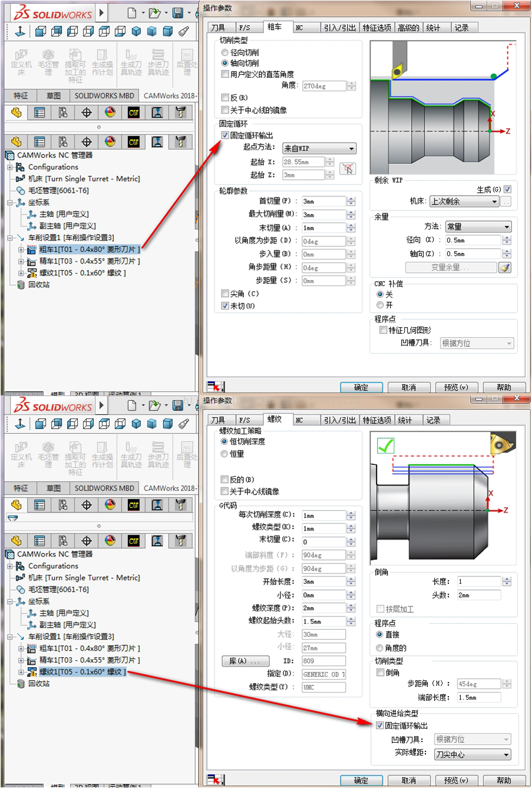
Task: Click CAMWorks NC 管理器 root icon above highlighted 螺纹1 tree
Action: point(9,554)
